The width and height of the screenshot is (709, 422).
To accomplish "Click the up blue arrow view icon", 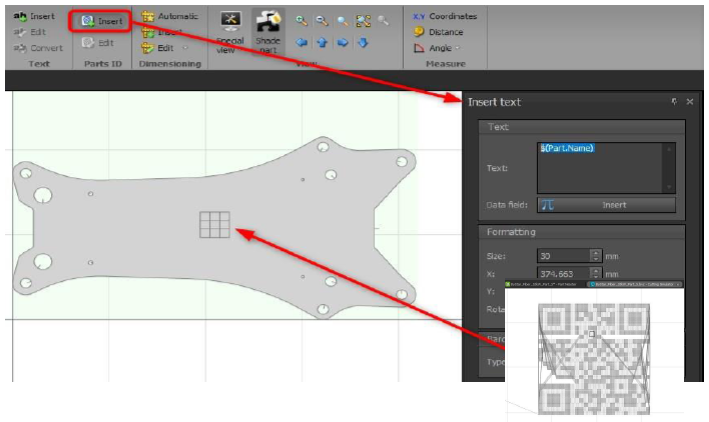I will click(322, 43).
